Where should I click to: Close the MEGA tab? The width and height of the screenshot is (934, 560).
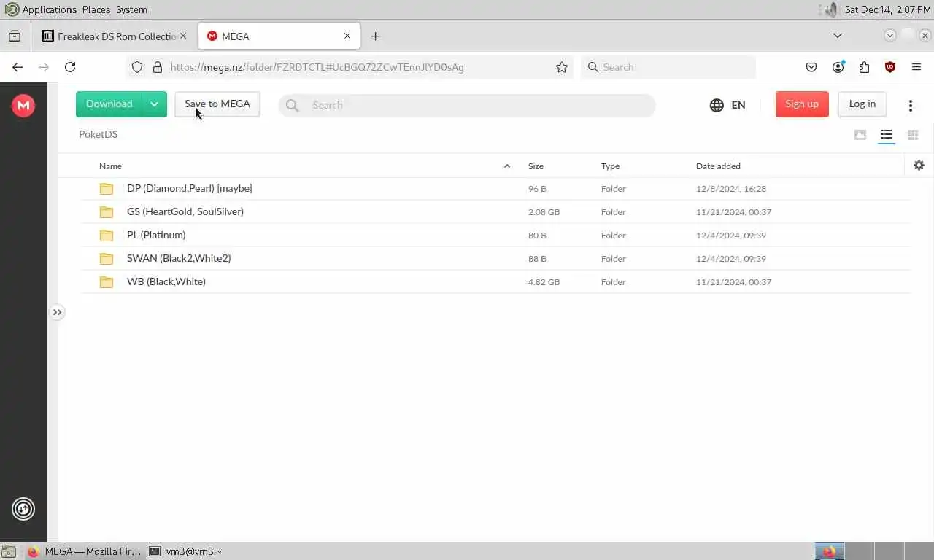point(347,36)
